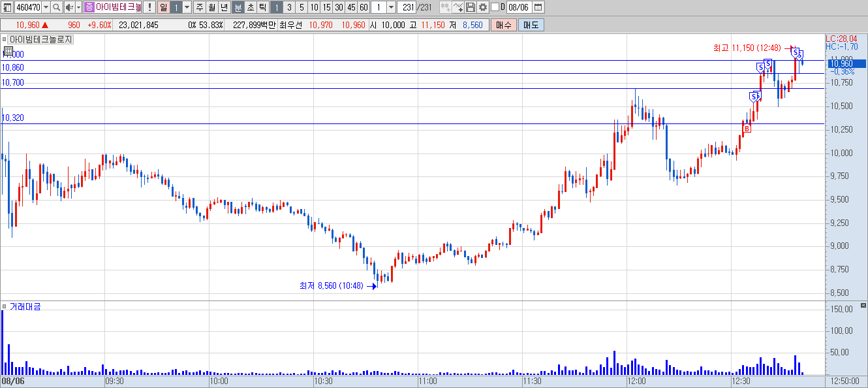Expand the stock code 460470 dropdown
The width and height of the screenshot is (868, 388).
coord(46,8)
